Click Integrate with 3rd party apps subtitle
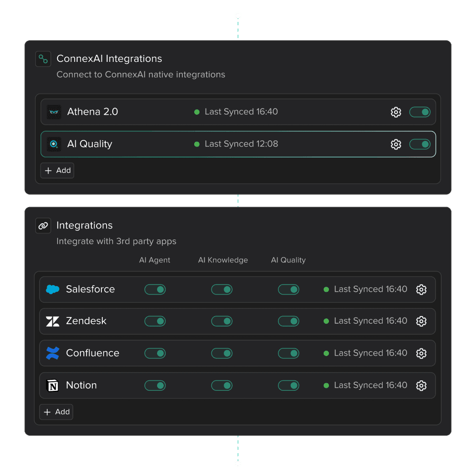The width and height of the screenshot is (476, 476). point(116,241)
